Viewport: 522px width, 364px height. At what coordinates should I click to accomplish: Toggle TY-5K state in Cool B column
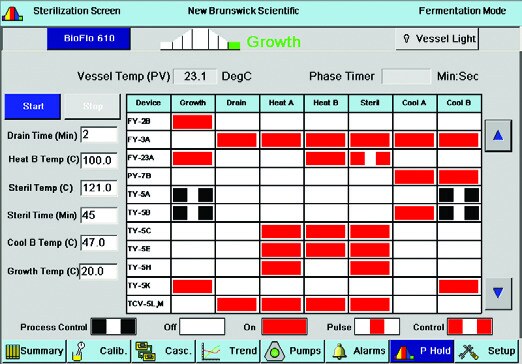click(x=459, y=286)
